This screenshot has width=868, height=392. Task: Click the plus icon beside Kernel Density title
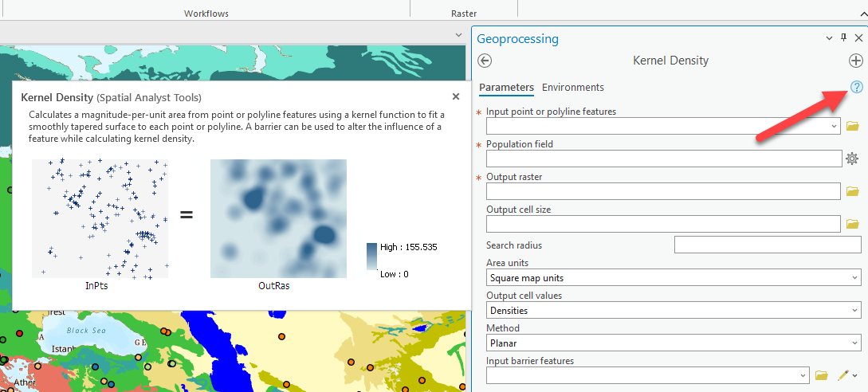click(856, 61)
